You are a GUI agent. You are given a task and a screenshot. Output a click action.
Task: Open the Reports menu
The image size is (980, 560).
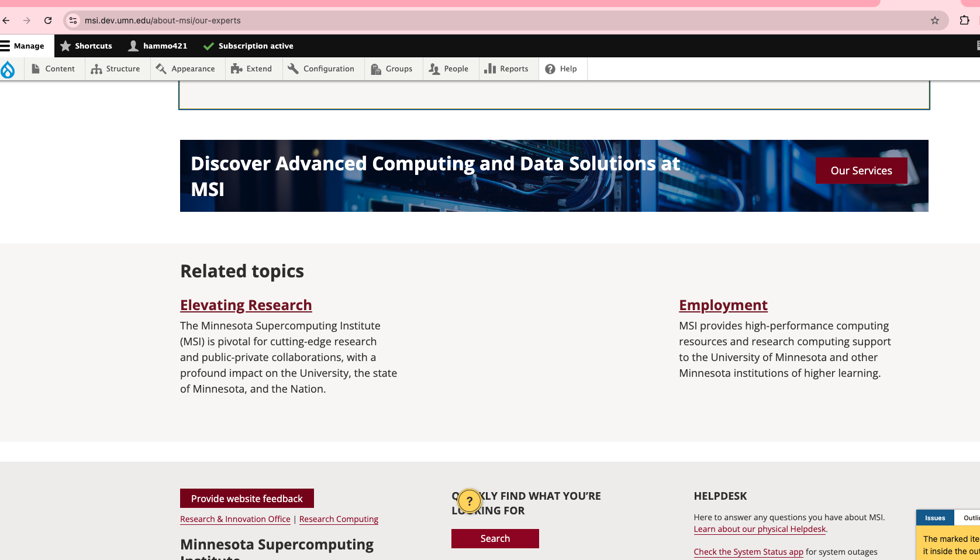pyautogui.click(x=507, y=68)
